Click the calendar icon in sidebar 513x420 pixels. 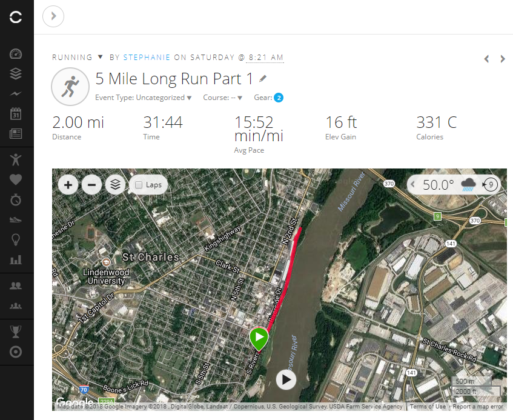pyautogui.click(x=16, y=113)
